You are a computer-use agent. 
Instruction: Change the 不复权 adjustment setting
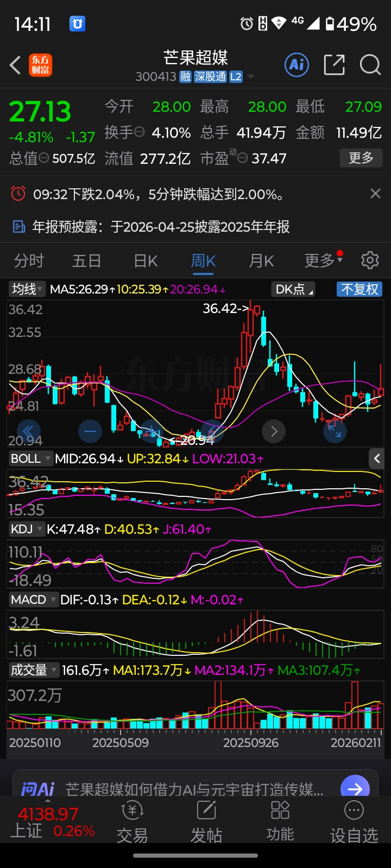[360, 289]
